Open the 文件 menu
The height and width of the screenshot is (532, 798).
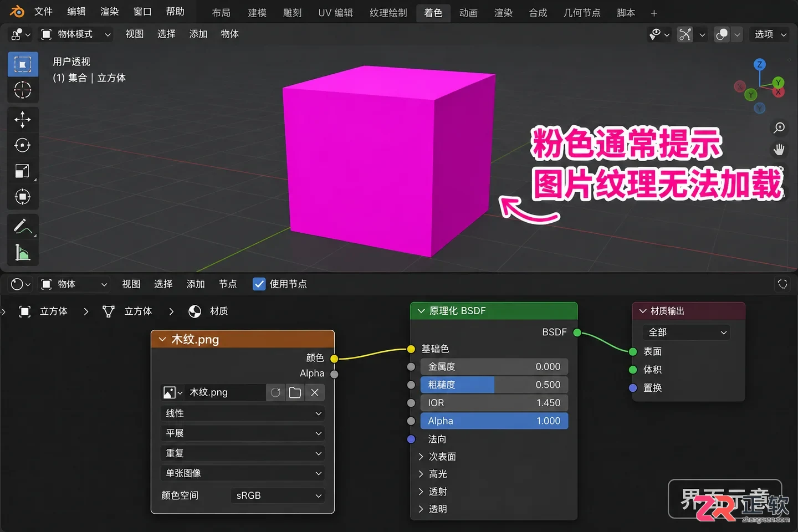tap(43, 12)
